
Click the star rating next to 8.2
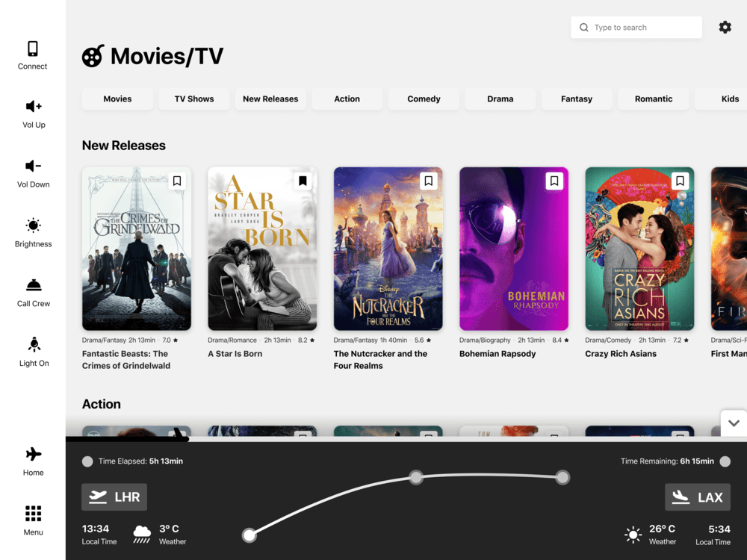(312, 340)
